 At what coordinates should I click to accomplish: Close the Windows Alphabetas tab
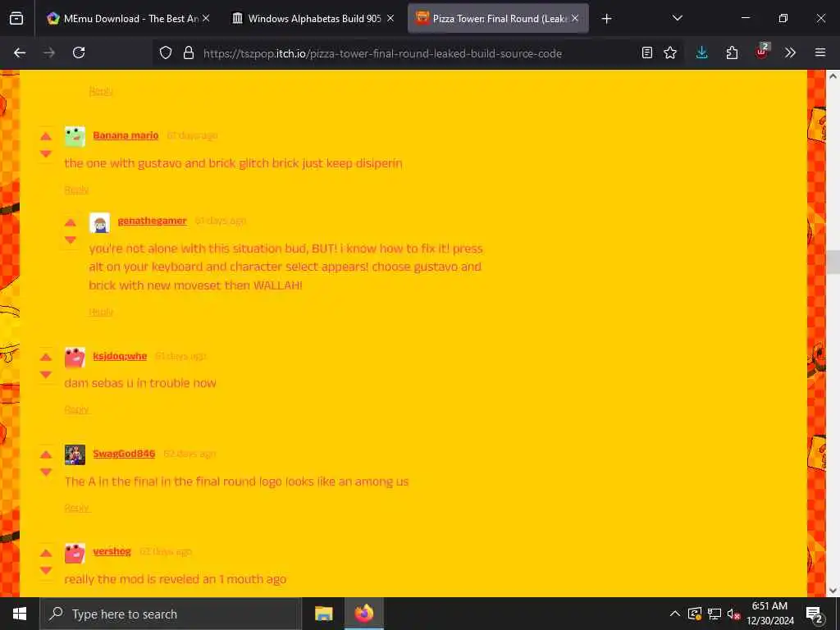coord(390,19)
